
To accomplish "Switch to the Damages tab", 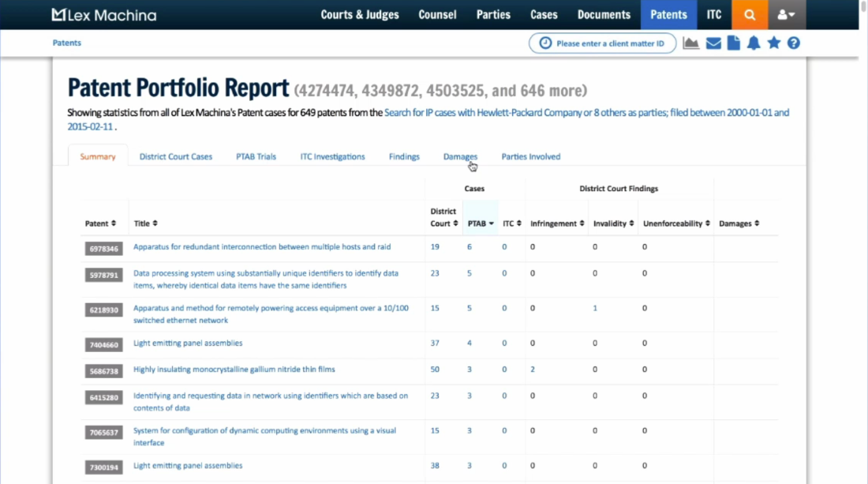I will pos(460,156).
